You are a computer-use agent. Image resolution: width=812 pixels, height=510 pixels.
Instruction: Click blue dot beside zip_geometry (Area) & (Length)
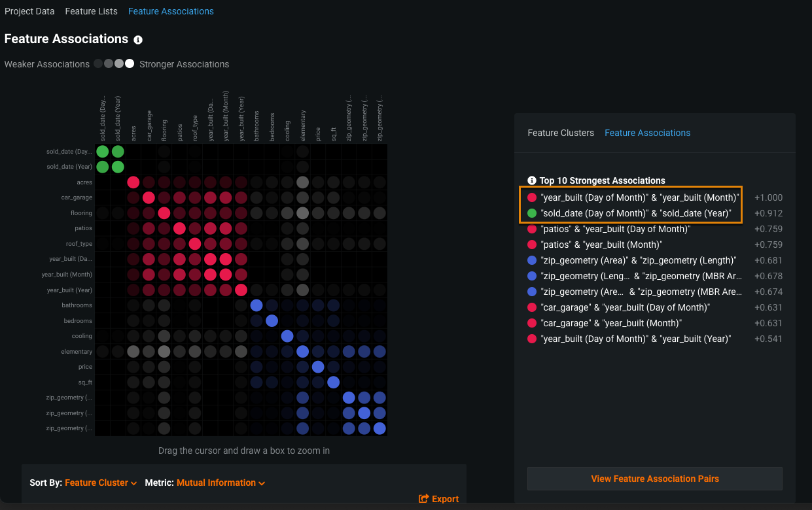(x=532, y=260)
